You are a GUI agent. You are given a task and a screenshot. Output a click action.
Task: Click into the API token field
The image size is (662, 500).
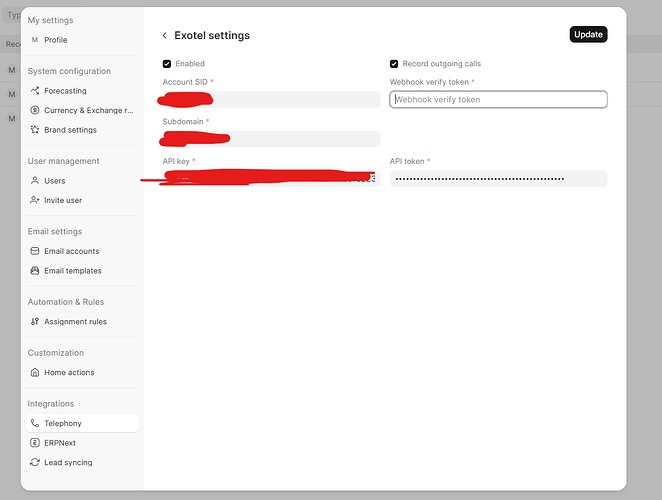498,178
